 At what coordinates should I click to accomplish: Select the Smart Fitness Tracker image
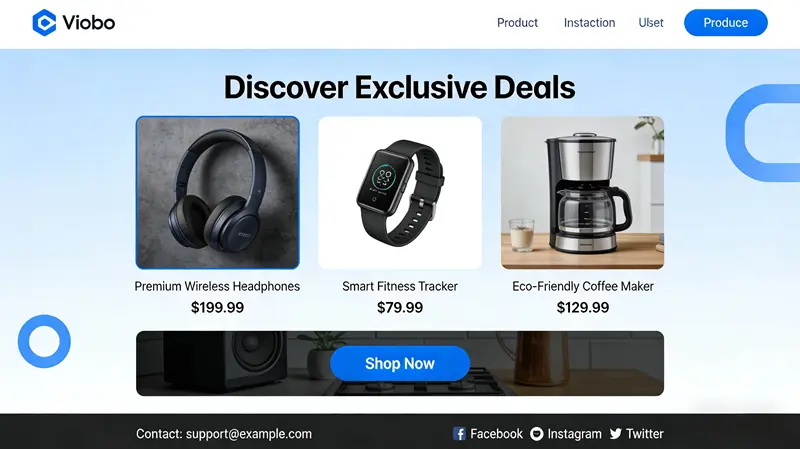400,192
